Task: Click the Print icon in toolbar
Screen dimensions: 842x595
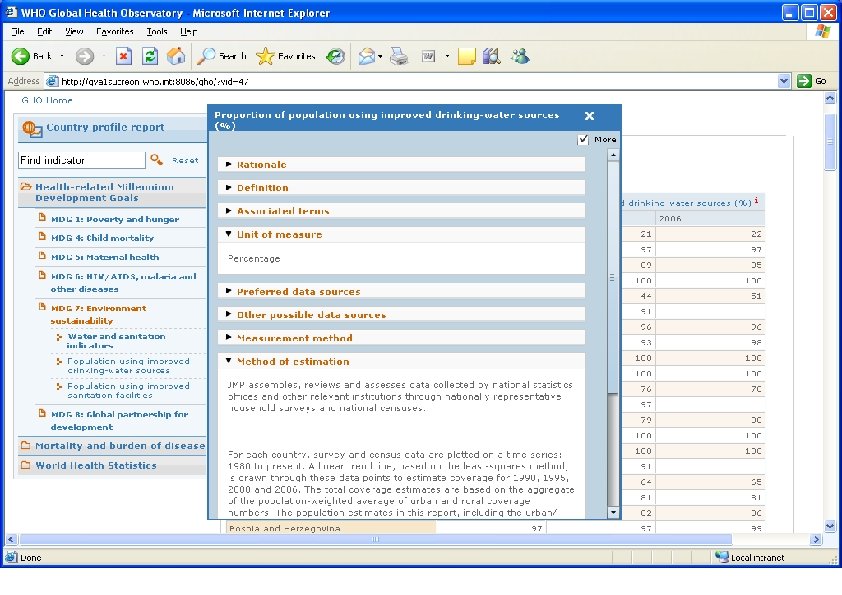Action: [x=399, y=56]
